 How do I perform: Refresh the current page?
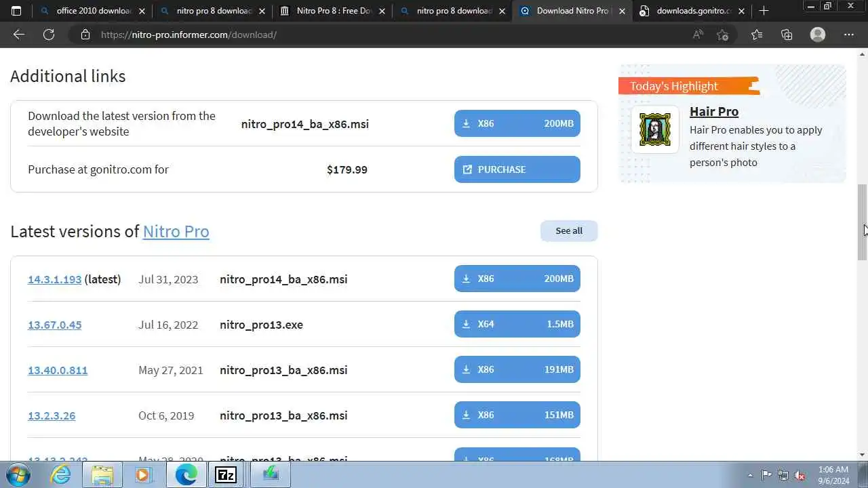click(x=49, y=35)
